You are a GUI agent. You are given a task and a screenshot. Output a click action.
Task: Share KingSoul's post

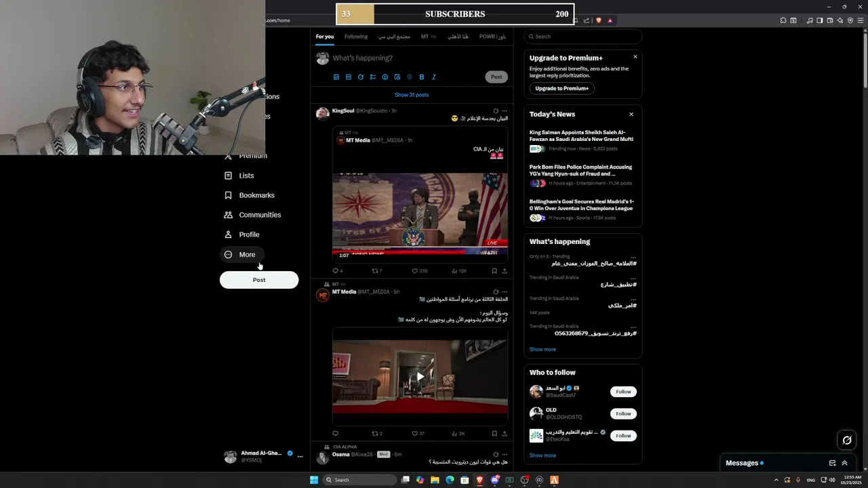(x=505, y=271)
